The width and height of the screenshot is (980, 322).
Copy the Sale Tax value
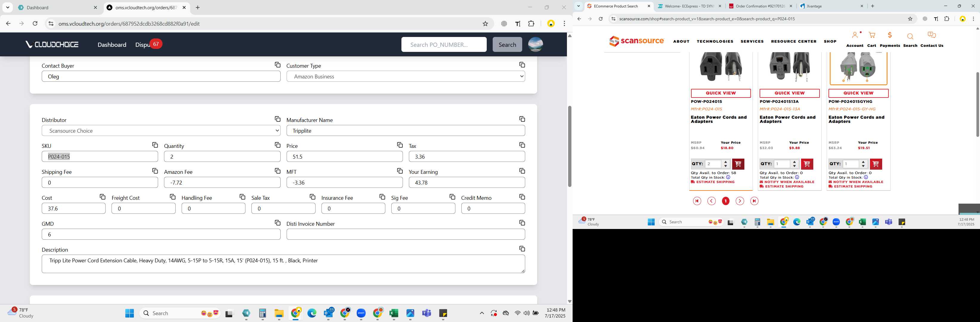[x=312, y=196]
